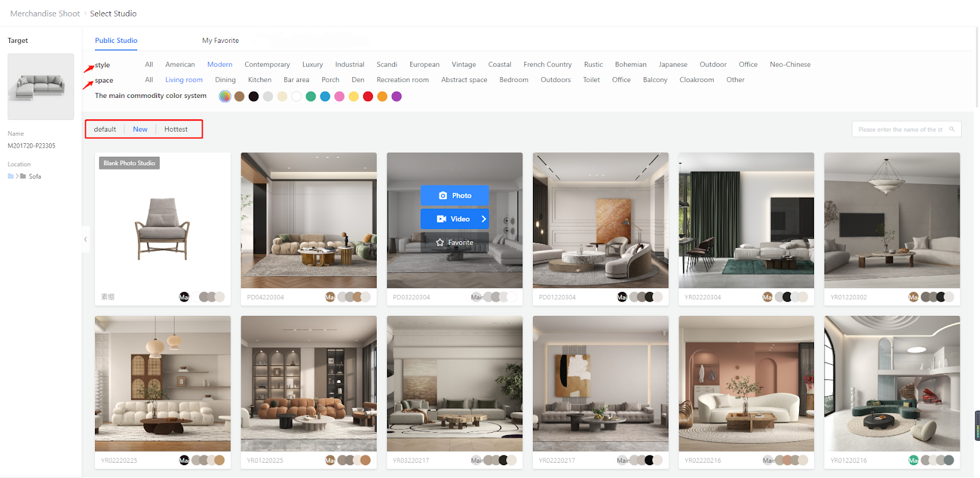
Task: Filter by Coastal style
Action: (500, 64)
